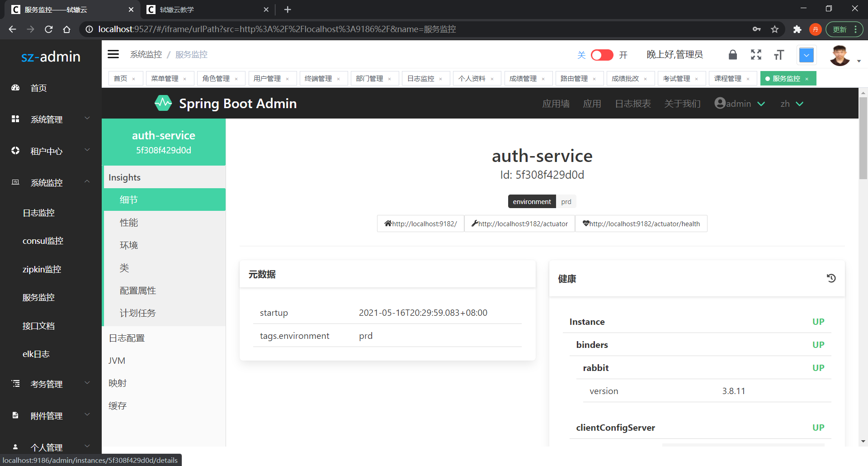This screenshot has height=466, width=868.
Task: Collapse the sidebar with the hamburger icon
Action: pos(113,54)
